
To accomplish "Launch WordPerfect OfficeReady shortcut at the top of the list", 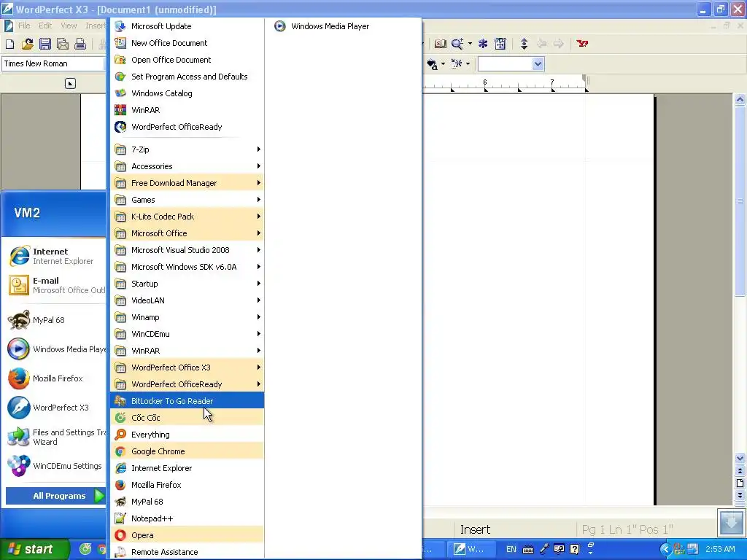I will (187, 127).
